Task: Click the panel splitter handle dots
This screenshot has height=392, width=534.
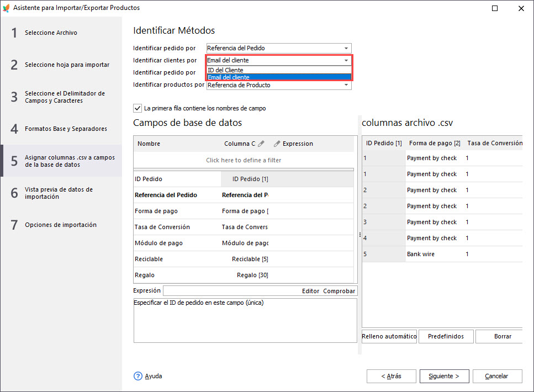Action: pyautogui.click(x=360, y=235)
